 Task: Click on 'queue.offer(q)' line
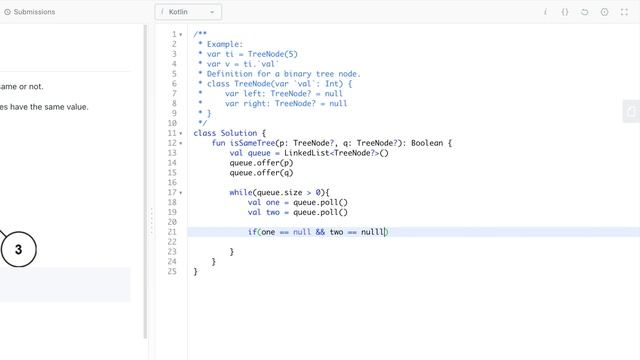click(x=261, y=173)
